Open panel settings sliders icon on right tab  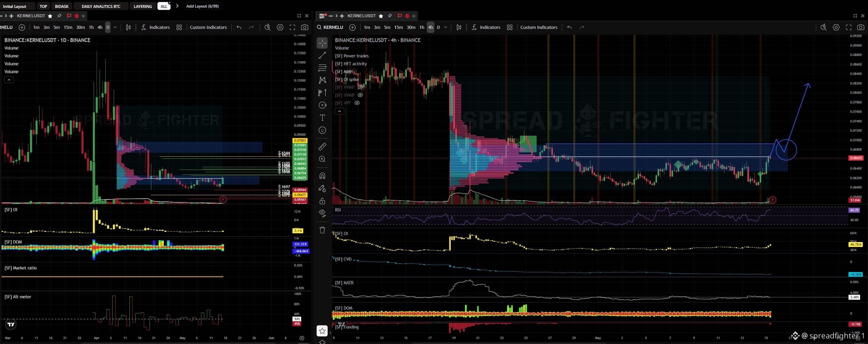click(322, 16)
